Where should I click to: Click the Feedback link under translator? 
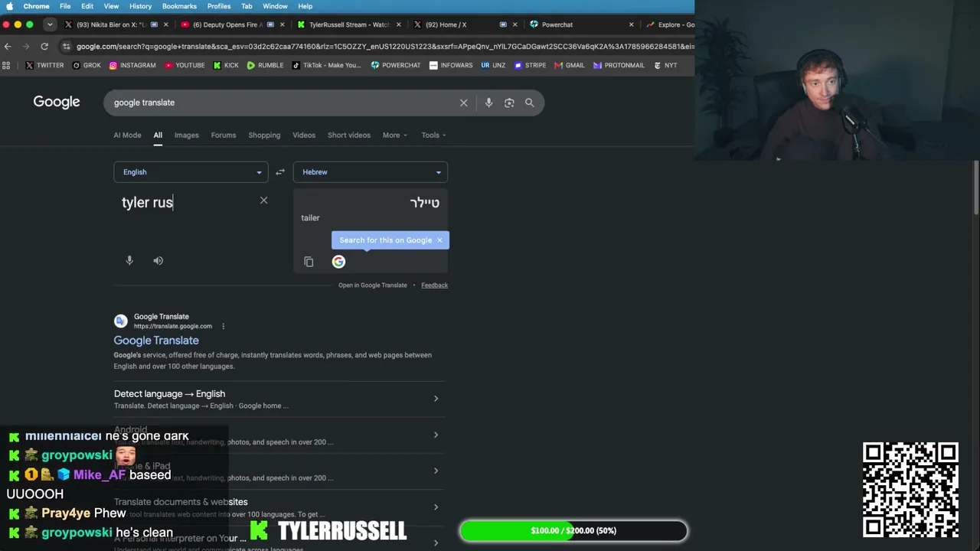[434, 285]
